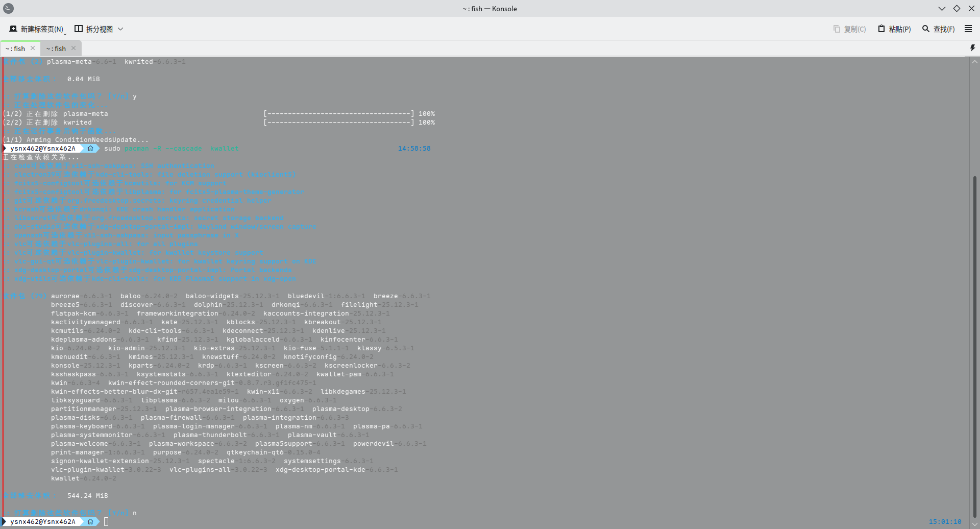Close the first fish tab

[33, 48]
